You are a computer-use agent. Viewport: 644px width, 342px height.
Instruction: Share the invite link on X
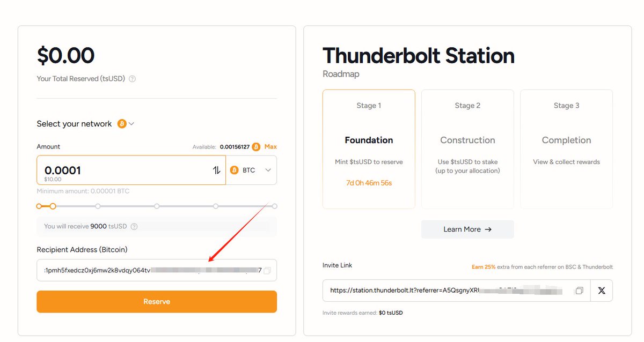(x=602, y=291)
